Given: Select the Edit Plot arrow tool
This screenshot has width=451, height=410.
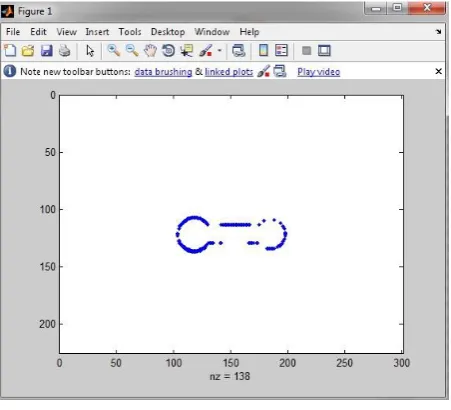Looking at the screenshot, I should point(90,51).
